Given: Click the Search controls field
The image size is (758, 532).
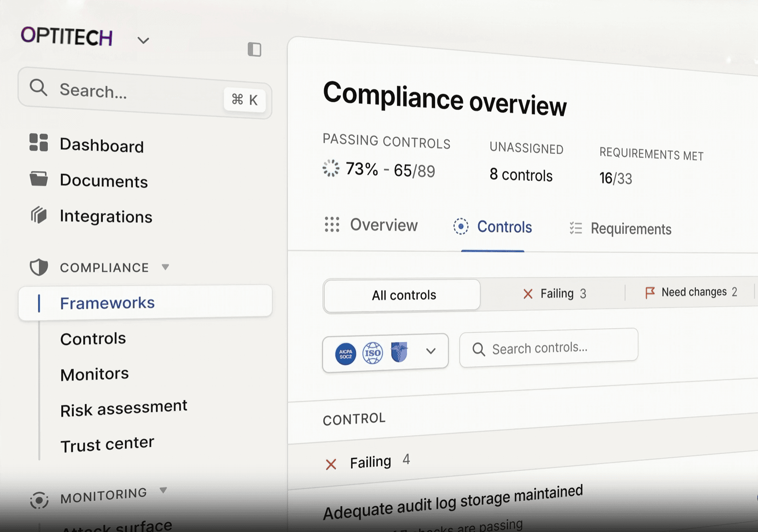Looking at the screenshot, I should [x=548, y=348].
